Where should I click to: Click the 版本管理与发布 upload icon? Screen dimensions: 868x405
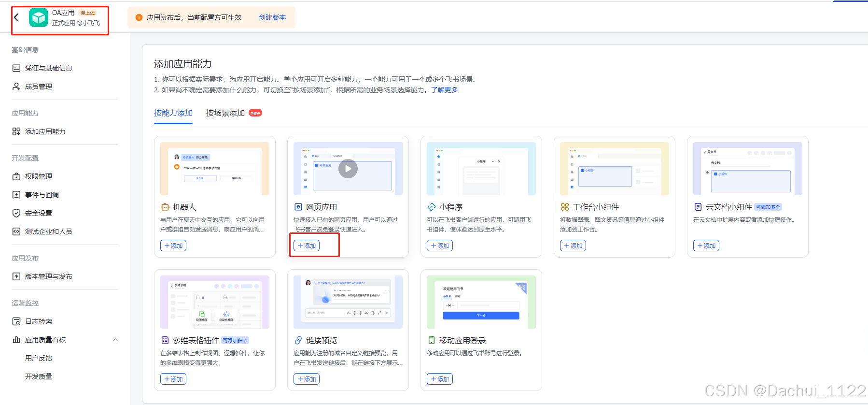[x=16, y=276]
